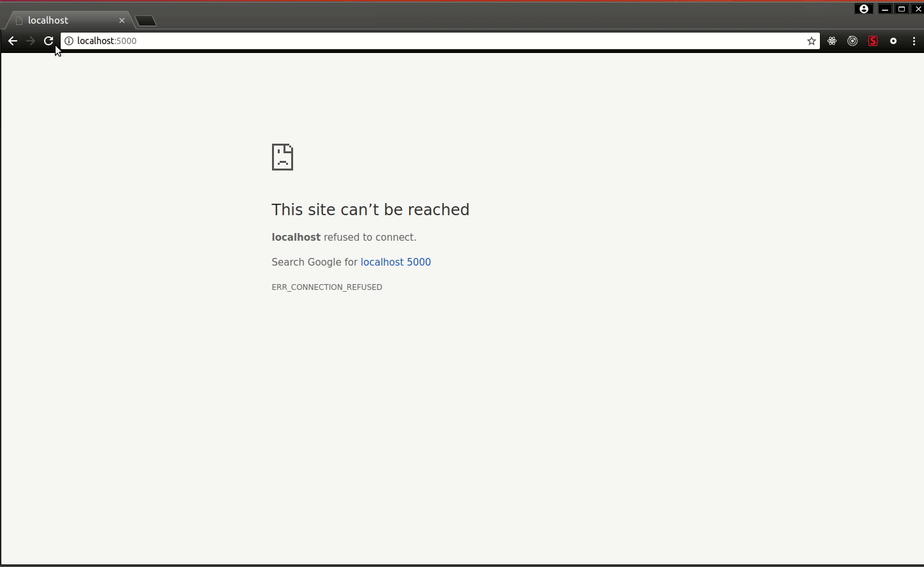924x567 pixels.
Task: Navigate back to the previous page
Action: 13,41
